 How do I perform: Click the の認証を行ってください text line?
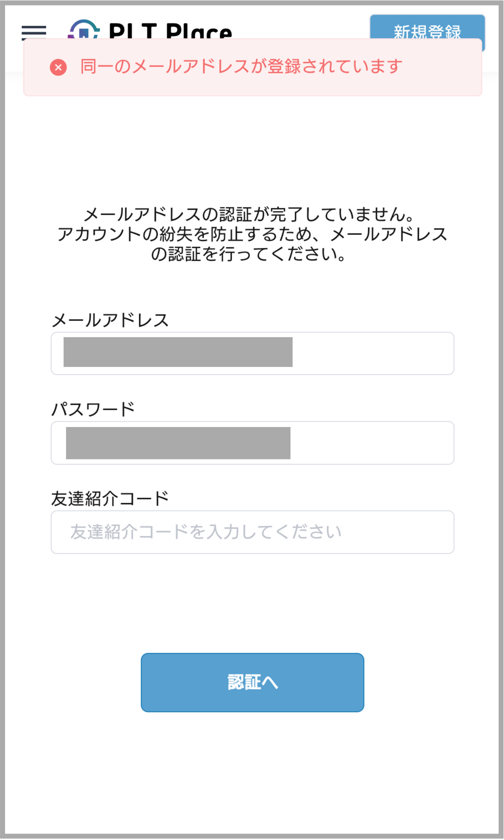coord(248,254)
